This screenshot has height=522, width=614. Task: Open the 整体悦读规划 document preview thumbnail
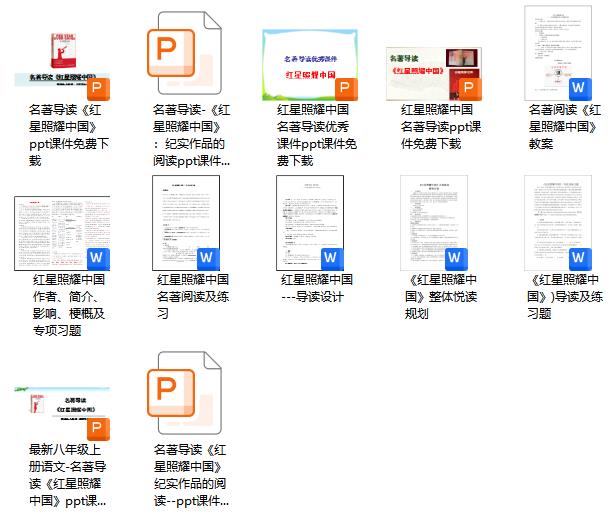click(433, 222)
